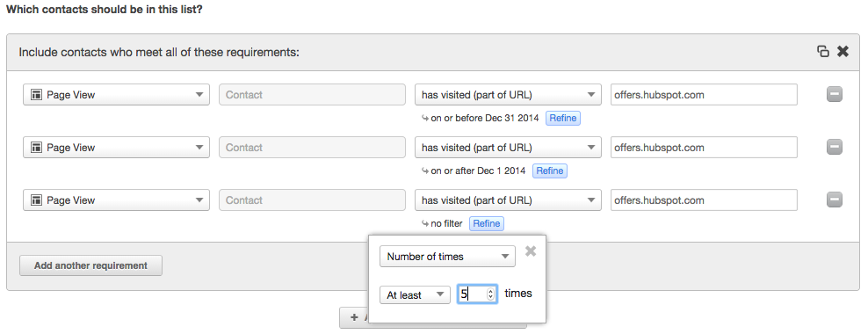
Task: Remove the third Page View requirement row
Action: (835, 200)
